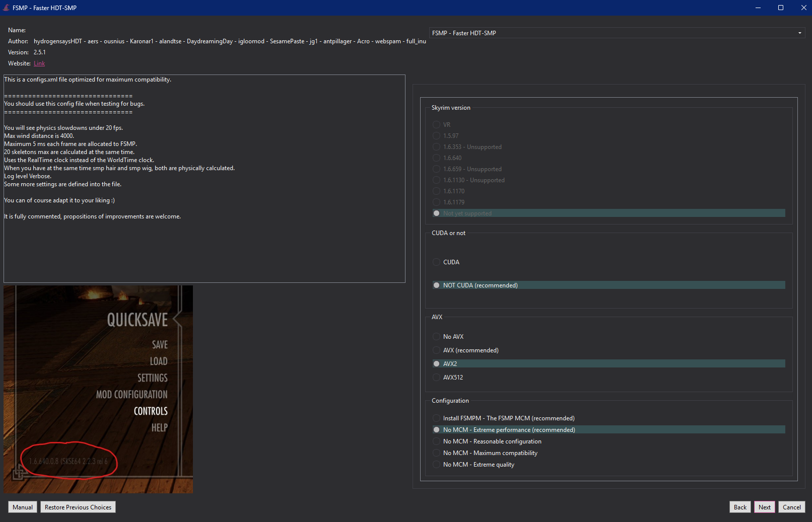Click the Configuration group label
812x522 pixels.
point(450,401)
